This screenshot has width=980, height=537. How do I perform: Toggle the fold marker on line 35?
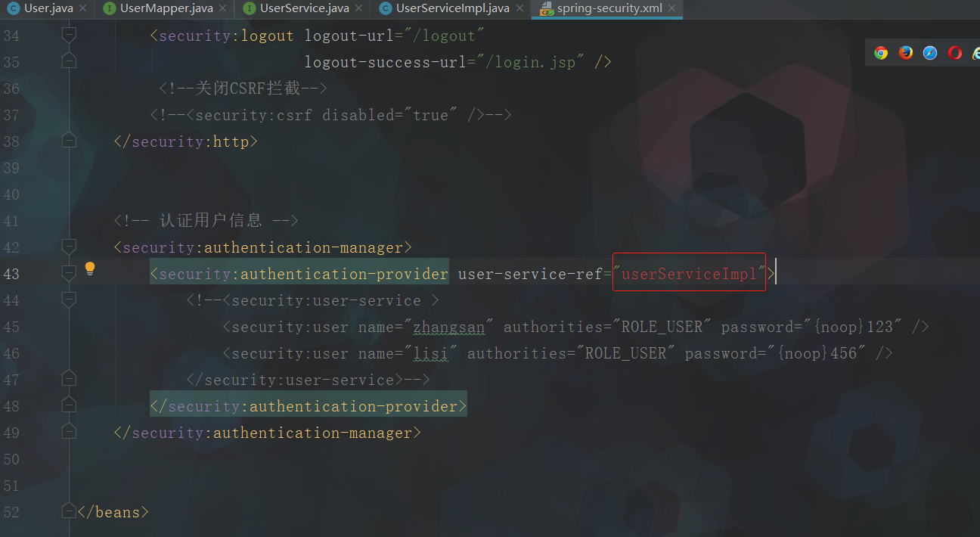pos(69,61)
